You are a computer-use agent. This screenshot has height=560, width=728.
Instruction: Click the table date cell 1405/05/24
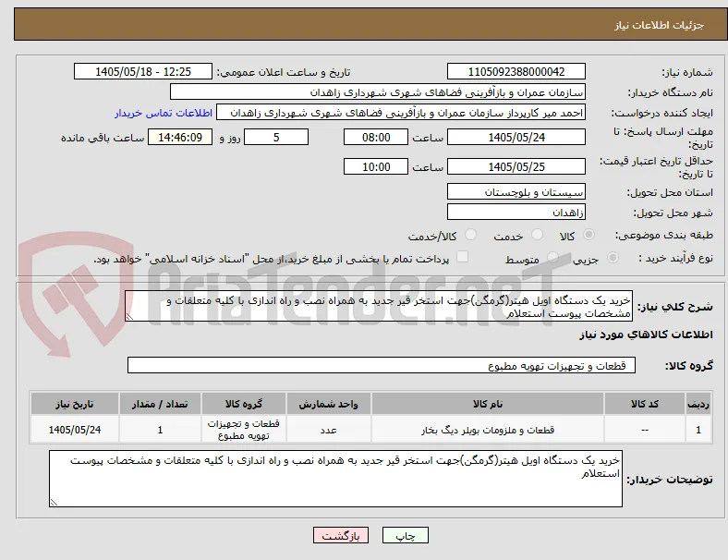(x=74, y=430)
